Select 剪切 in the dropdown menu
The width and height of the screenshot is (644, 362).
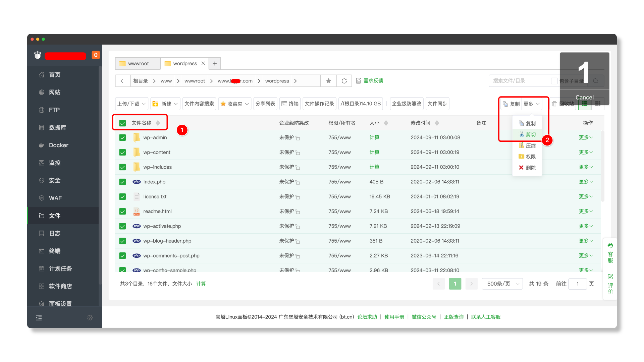[527, 134]
